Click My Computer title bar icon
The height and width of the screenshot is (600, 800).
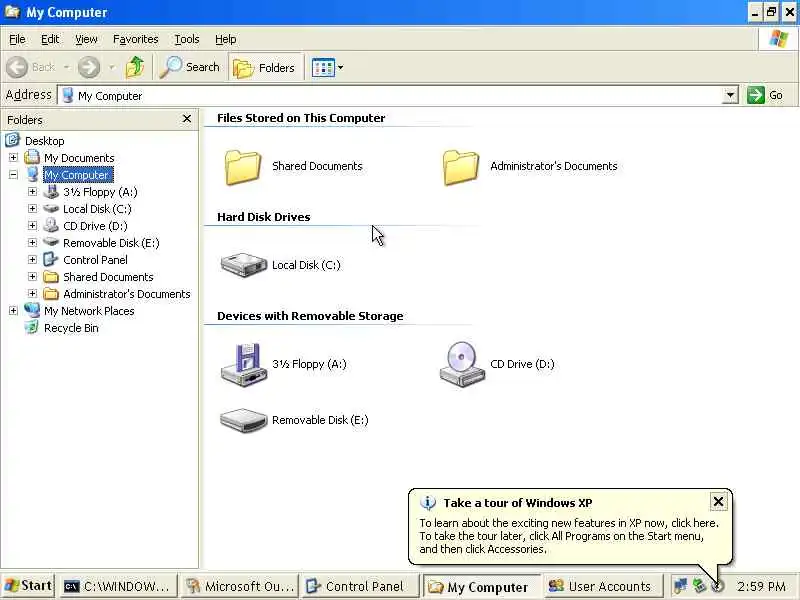coord(11,11)
